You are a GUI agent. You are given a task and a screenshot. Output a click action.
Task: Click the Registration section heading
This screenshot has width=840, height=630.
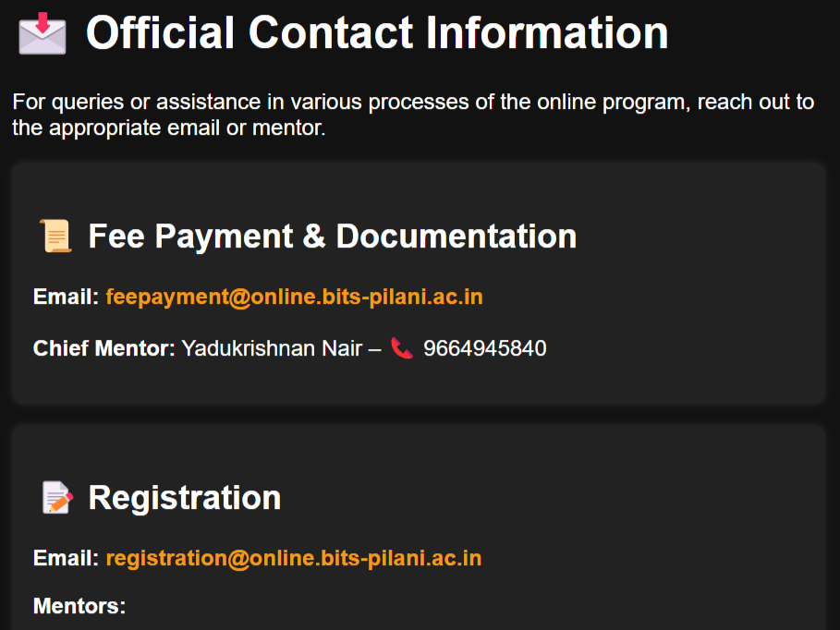185,498
